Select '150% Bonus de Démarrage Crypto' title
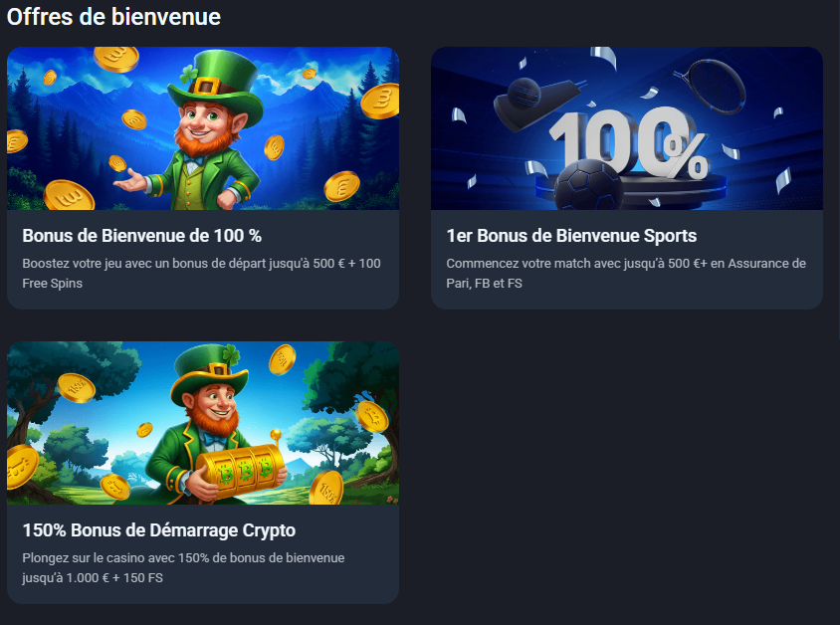 (159, 530)
